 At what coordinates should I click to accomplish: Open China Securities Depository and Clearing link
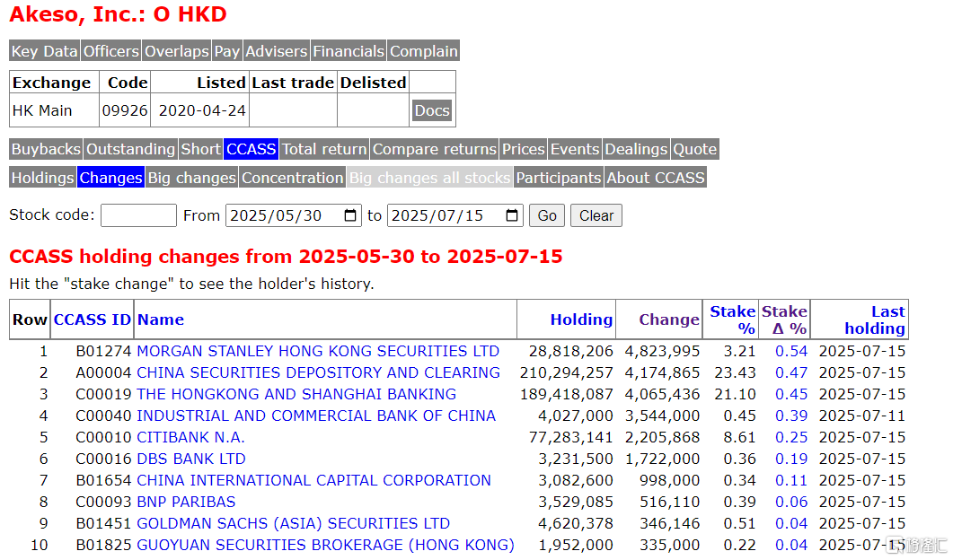pyautogui.click(x=319, y=372)
